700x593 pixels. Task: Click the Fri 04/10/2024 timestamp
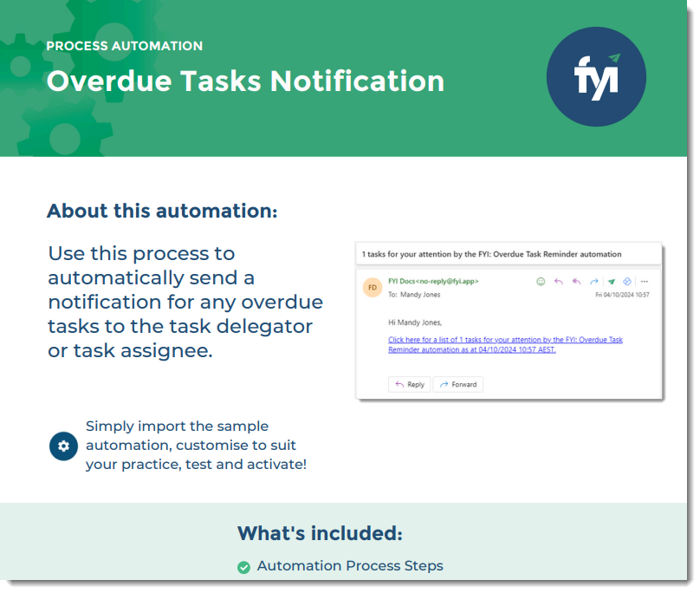[622, 295]
